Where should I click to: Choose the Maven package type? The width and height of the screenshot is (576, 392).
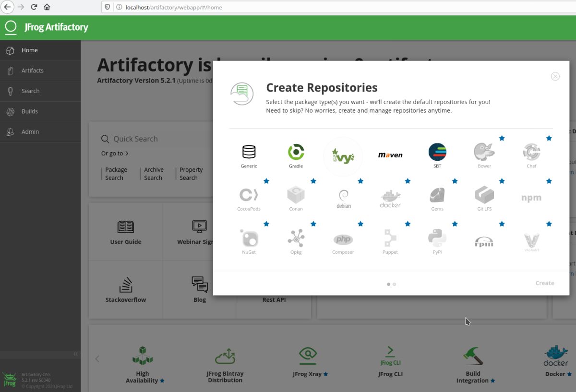(x=390, y=155)
